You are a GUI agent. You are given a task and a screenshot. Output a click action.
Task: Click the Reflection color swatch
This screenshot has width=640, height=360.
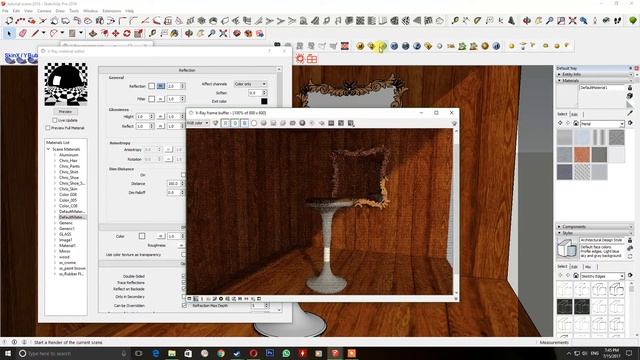point(151,86)
